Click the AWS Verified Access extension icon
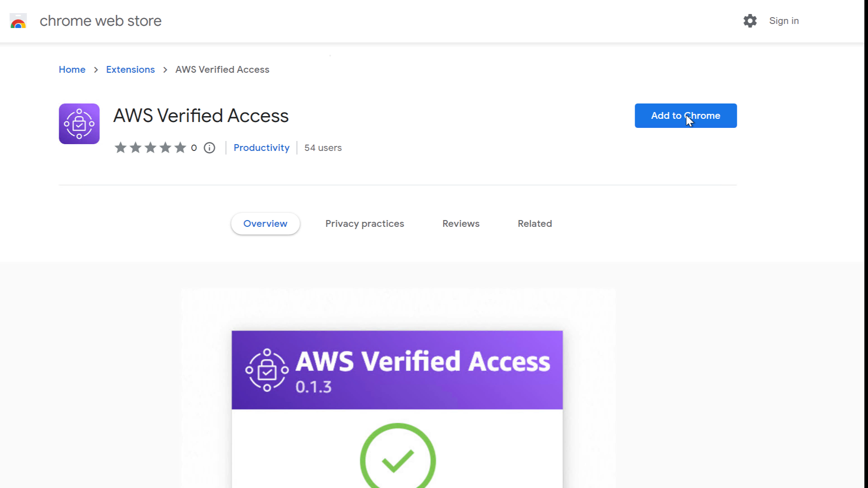Viewport: 868px width, 488px height. tap(79, 124)
